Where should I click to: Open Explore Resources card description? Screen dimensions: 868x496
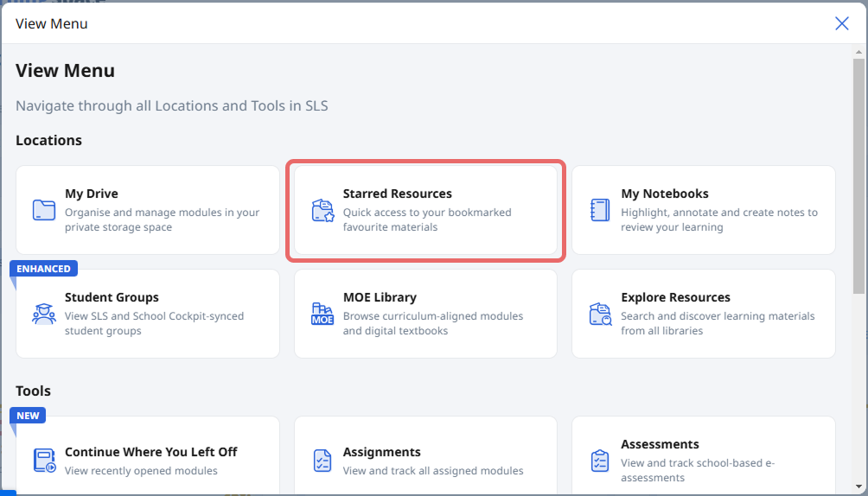tap(717, 323)
